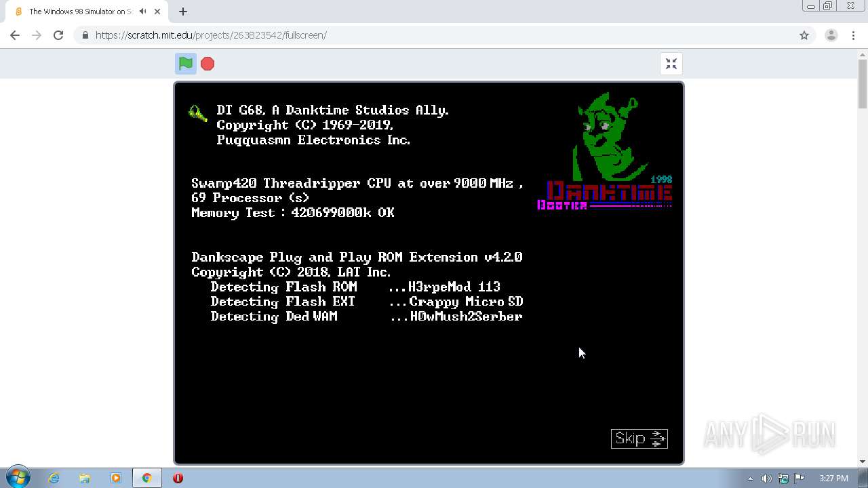Click the 'DT G68, A Danktime Studios Ally.' line
The width and height of the screenshot is (868, 488).
pos(333,110)
